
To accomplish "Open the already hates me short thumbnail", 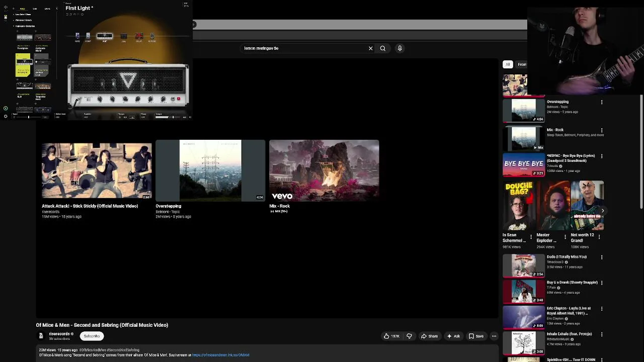I will [x=587, y=206].
